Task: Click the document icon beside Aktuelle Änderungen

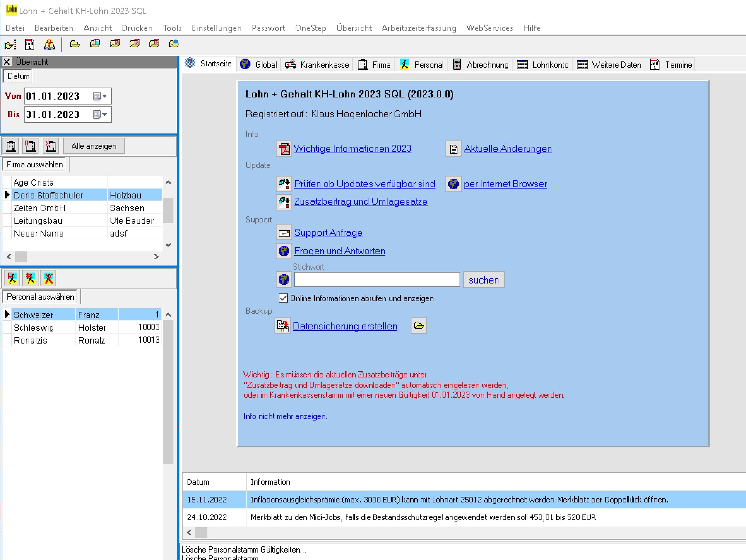Action: tap(454, 149)
